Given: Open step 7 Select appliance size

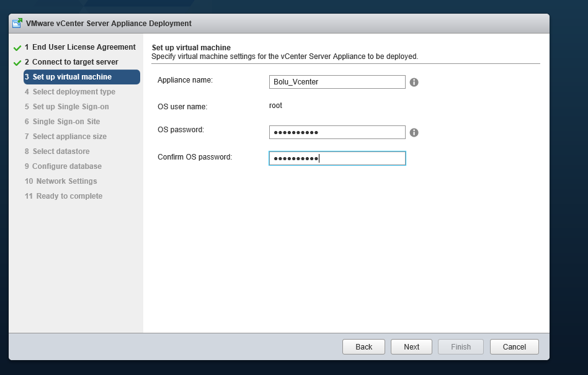Looking at the screenshot, I should pos(66,136).
